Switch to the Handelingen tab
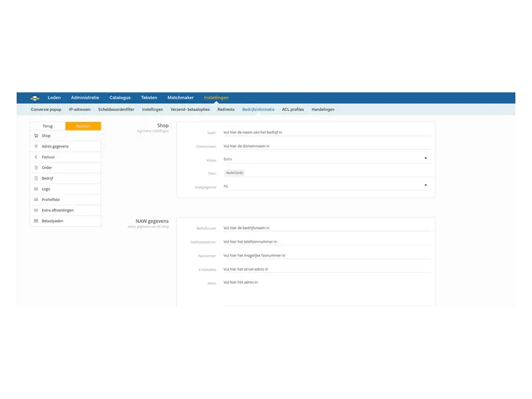 (x=323, y=110)
